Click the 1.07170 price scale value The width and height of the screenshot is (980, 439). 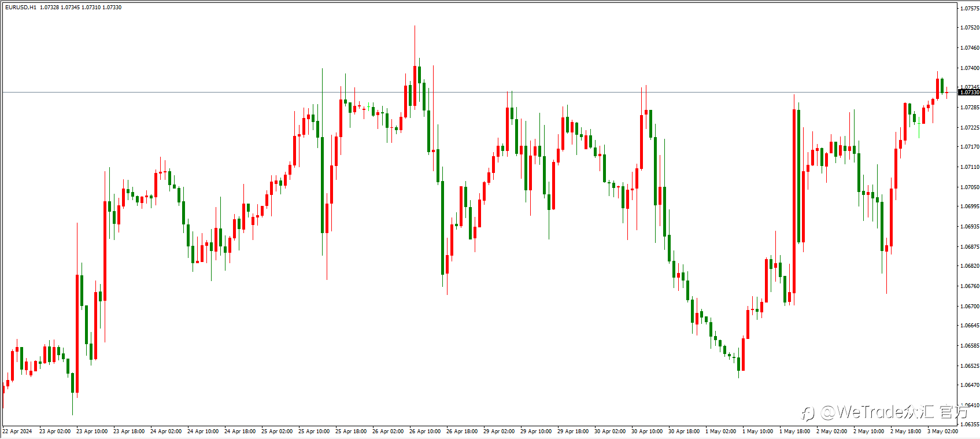click(x=970, y=147)
